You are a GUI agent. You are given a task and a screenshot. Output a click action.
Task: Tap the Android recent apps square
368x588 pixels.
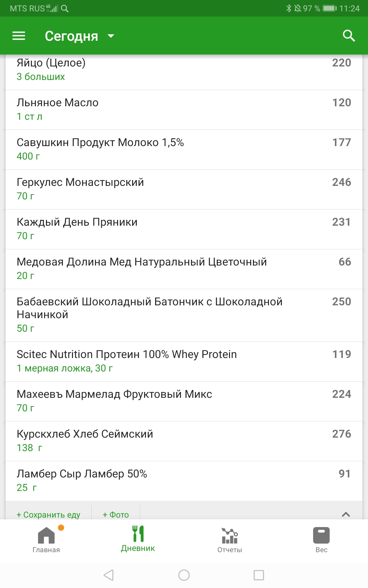click(x=259, y=575)
